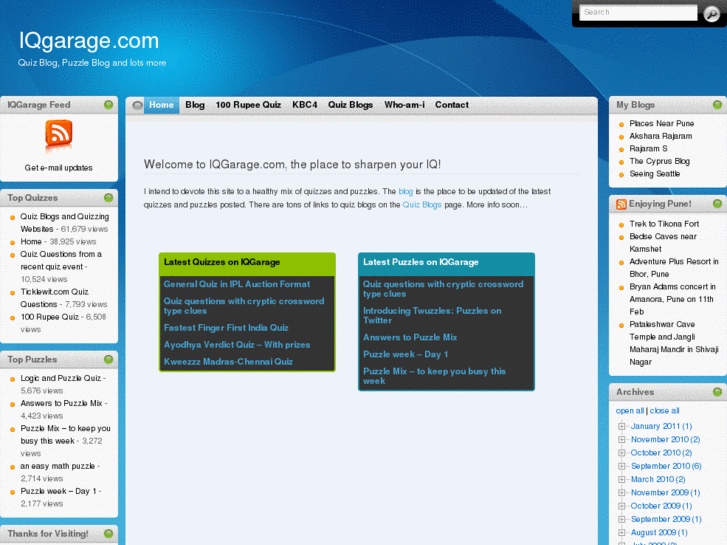Viewport: 727px width, 545px height.
Task: Click RSS icon beside Enjoying Pune!
Action: click(x=621, y=204)
